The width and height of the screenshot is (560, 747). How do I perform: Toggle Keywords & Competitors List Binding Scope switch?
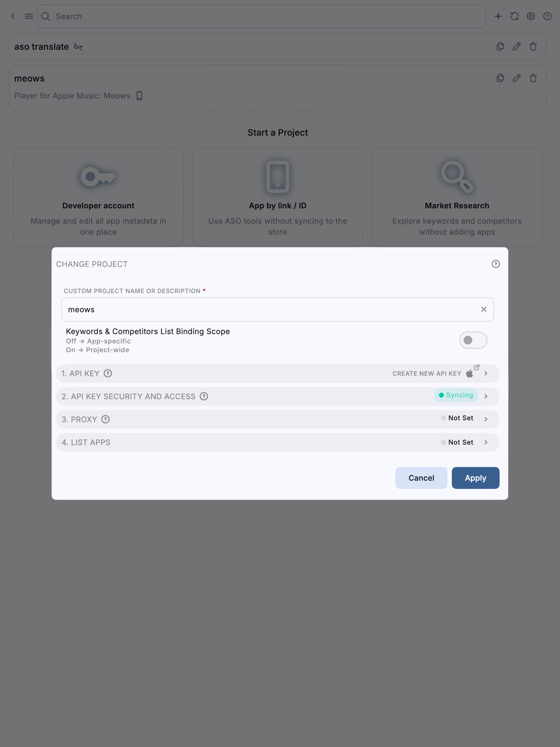(x=473, y=340)
